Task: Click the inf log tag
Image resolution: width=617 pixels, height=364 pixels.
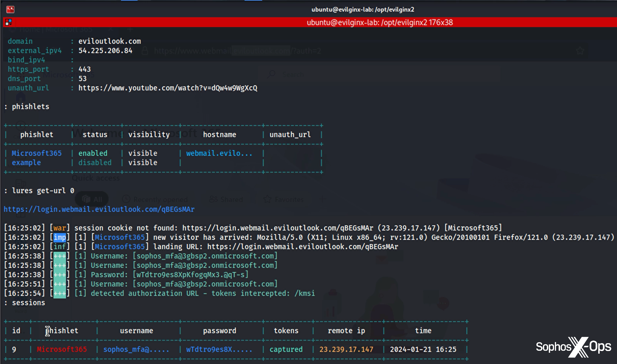Action: click(x=60, y=247)
